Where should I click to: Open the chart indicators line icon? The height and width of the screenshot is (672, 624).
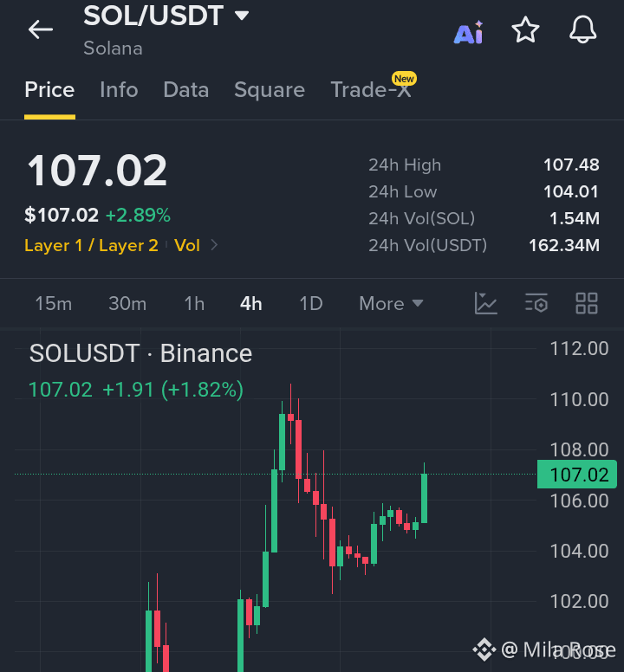486,303
